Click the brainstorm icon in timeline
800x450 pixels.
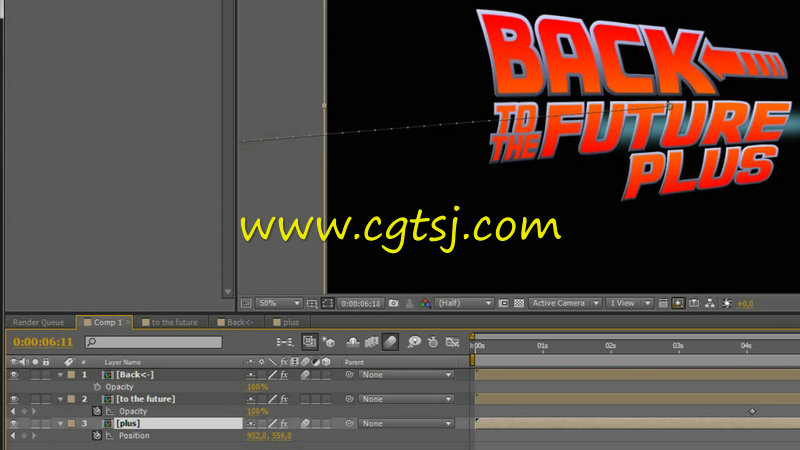pos(414,342)
